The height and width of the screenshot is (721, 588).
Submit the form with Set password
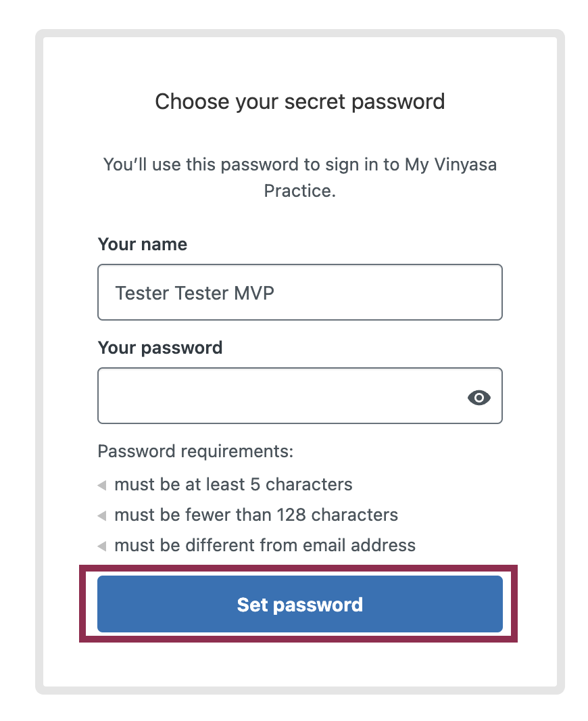pyautogui.click(x=299, y=604)
